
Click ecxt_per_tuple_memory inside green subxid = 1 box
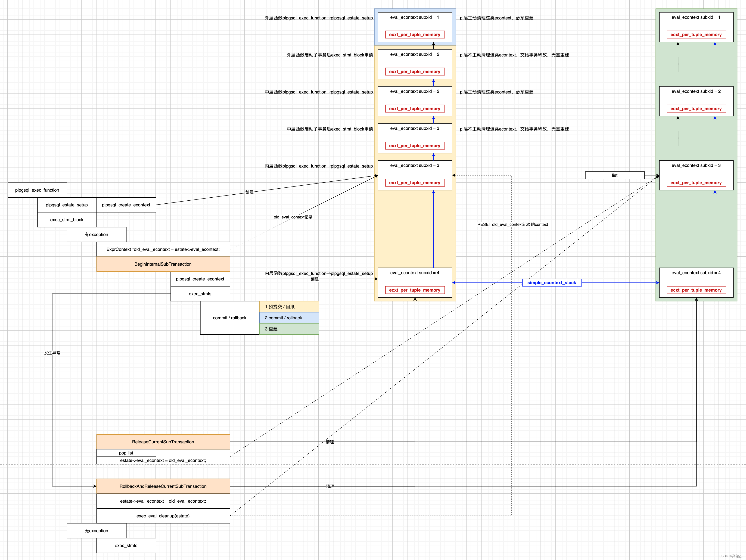[696, 34]
